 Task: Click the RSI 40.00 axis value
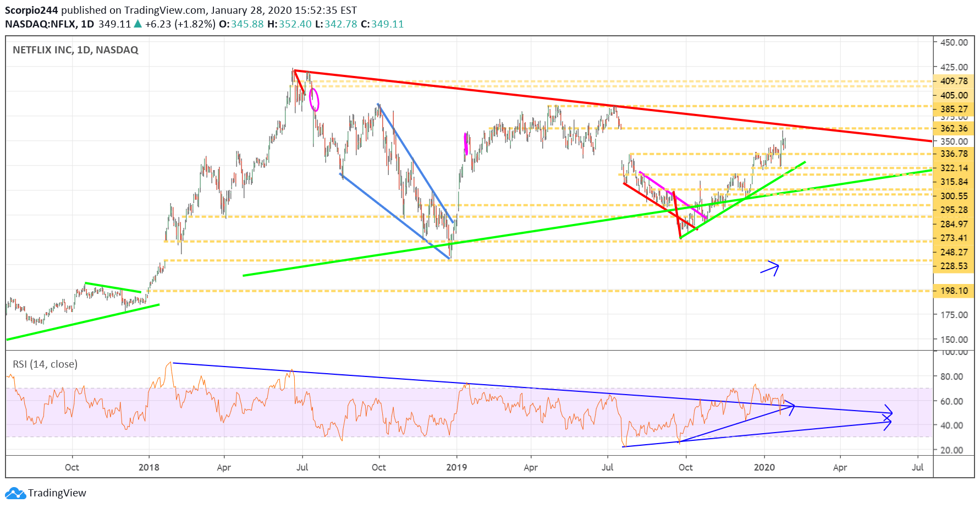point(951,425)
